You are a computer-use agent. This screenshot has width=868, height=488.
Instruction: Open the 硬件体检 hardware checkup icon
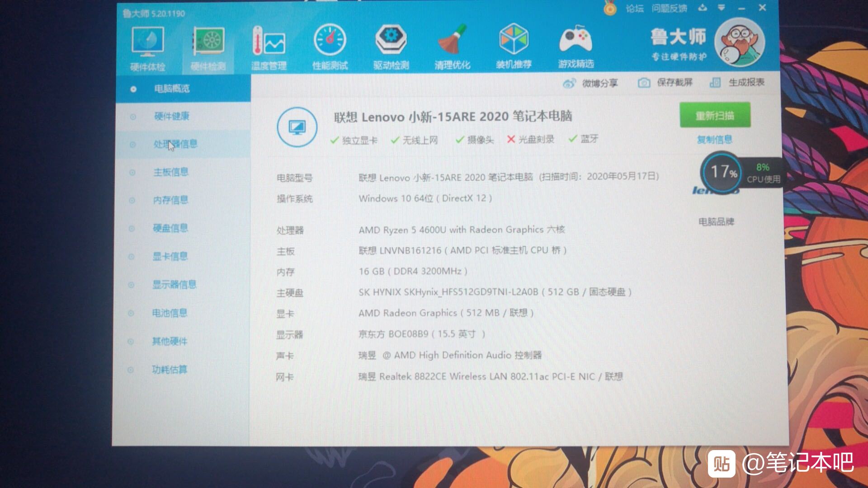coord(147,49)
